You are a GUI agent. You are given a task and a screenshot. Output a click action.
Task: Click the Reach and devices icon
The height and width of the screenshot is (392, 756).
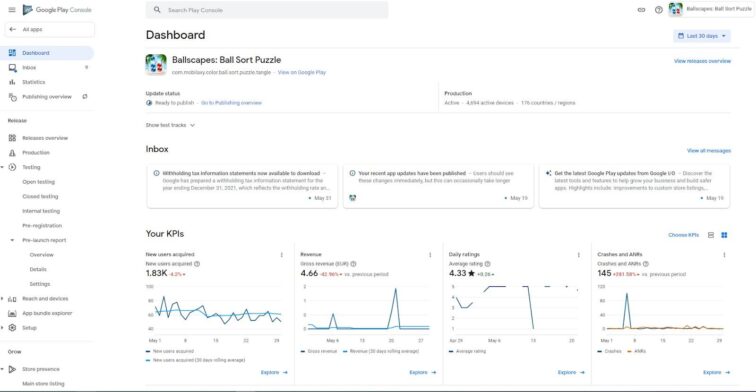(13, 298)
